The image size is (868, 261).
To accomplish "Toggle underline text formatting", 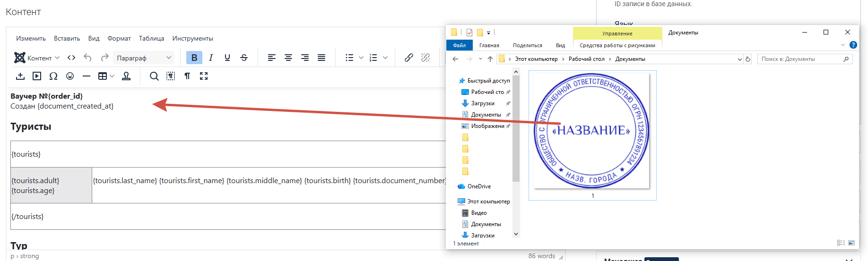I will [x=227, y=58].
